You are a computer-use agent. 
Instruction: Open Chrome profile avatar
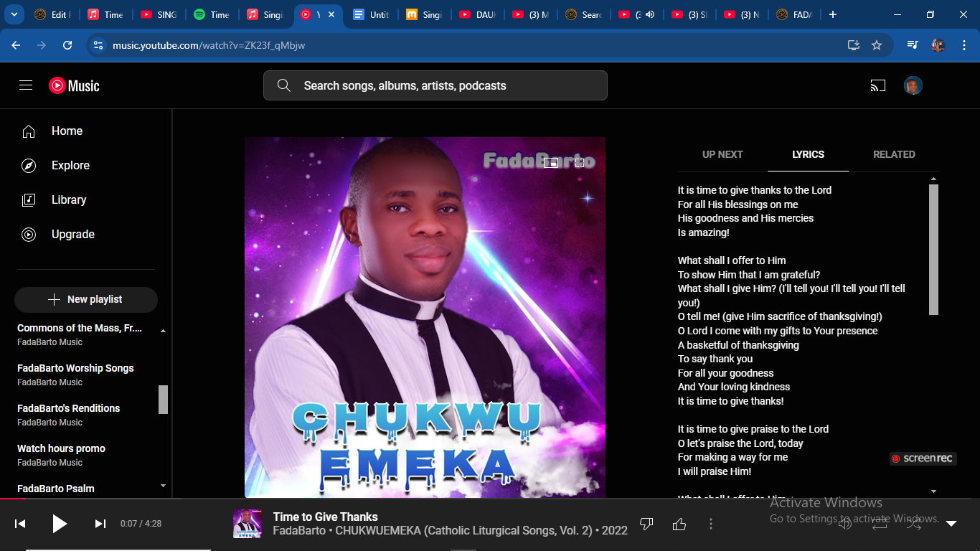pos(938,45)
